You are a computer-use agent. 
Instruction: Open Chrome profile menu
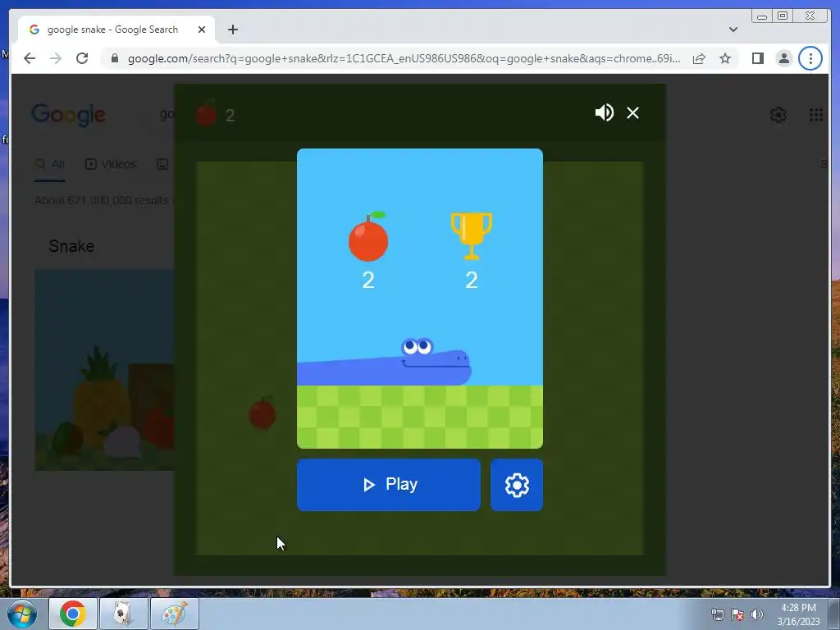783,58
